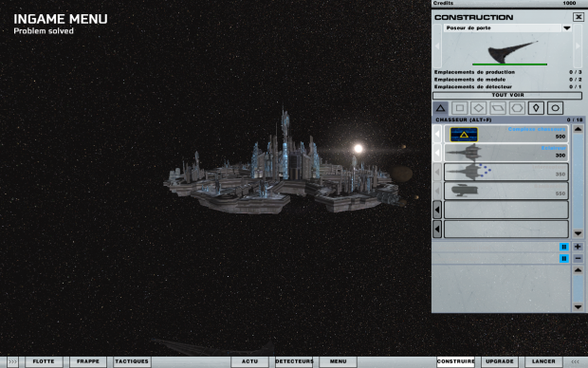Select the Eclaireur 300 build row
This screenshot has height=368, width=588.
click(506, 153)
